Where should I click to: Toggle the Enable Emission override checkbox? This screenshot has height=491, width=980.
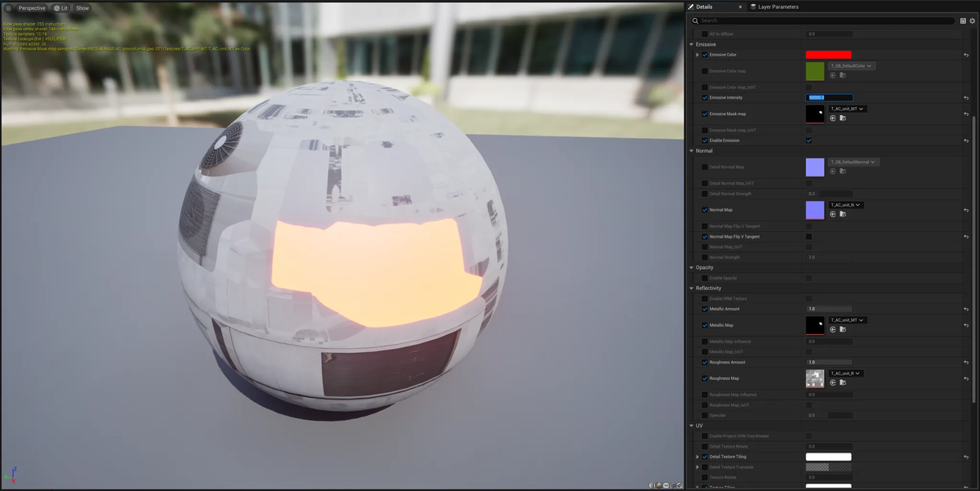tap(705, 140)
